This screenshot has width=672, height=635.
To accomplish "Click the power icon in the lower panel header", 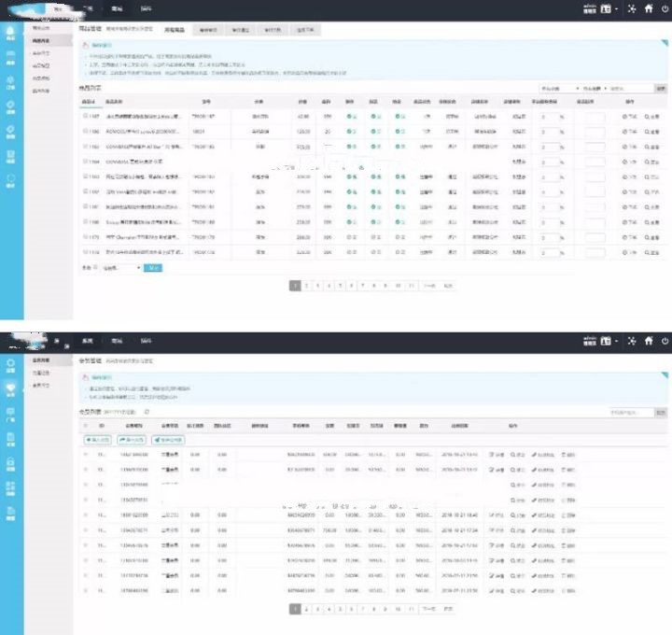I will coord(664,340).
